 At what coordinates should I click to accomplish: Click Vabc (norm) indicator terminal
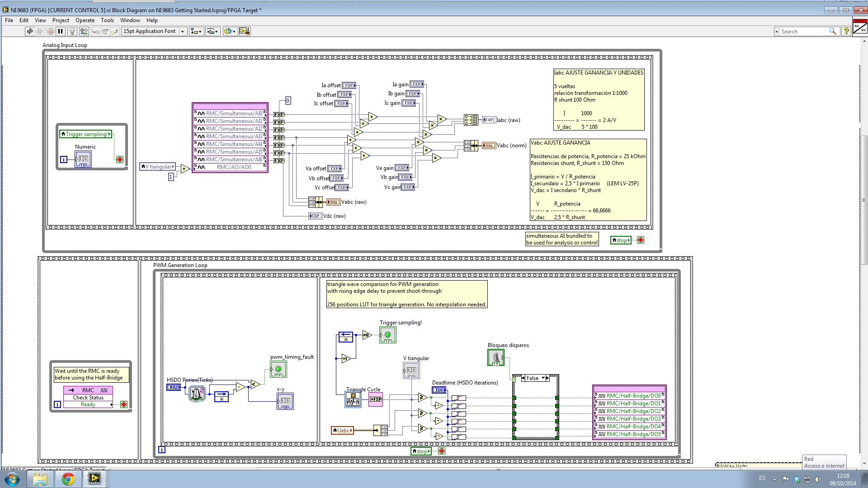click(488, 145)
